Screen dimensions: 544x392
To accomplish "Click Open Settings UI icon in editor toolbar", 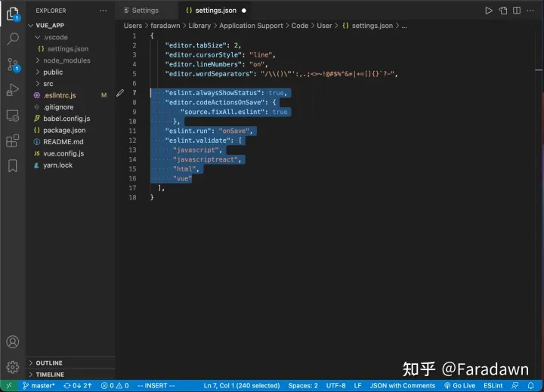I will click(503, 11).
